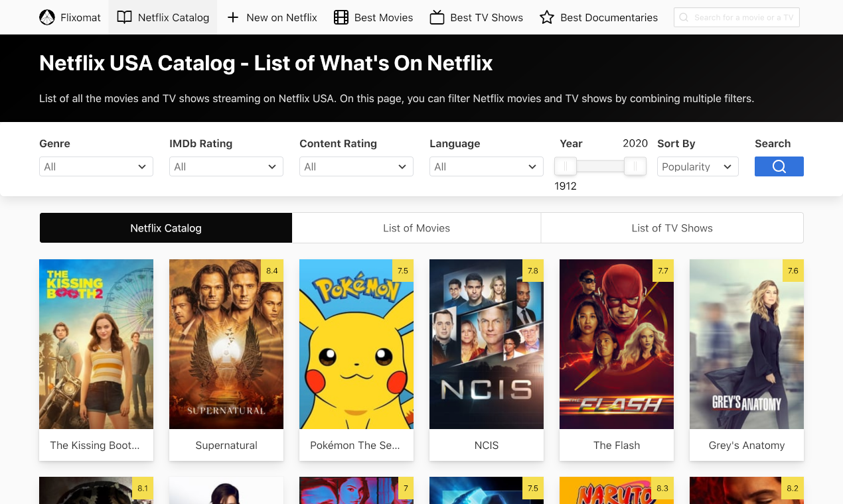Switch to the List of Movies tab
The width and height of the screenshot is (843, 504).
tap(416, 227)
